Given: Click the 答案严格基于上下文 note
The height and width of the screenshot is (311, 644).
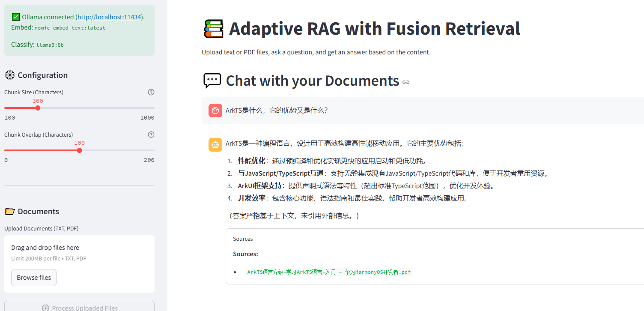Looking at the screenshot, I should (294, 215).
